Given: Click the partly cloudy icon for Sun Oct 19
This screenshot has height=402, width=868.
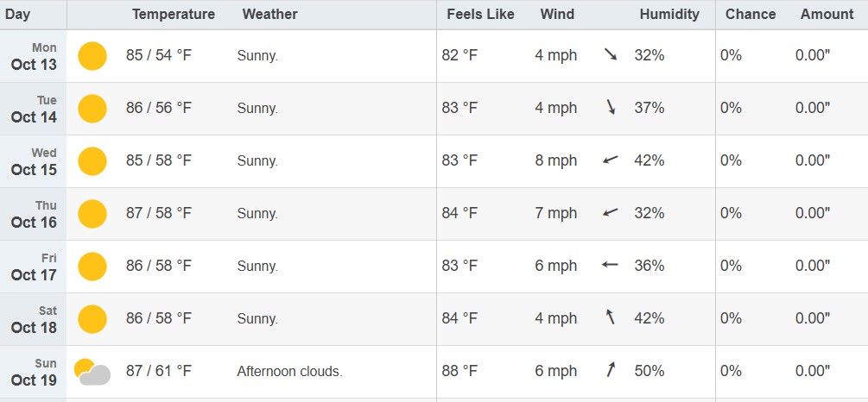Looking at the screenshot, I should point(92,372).
